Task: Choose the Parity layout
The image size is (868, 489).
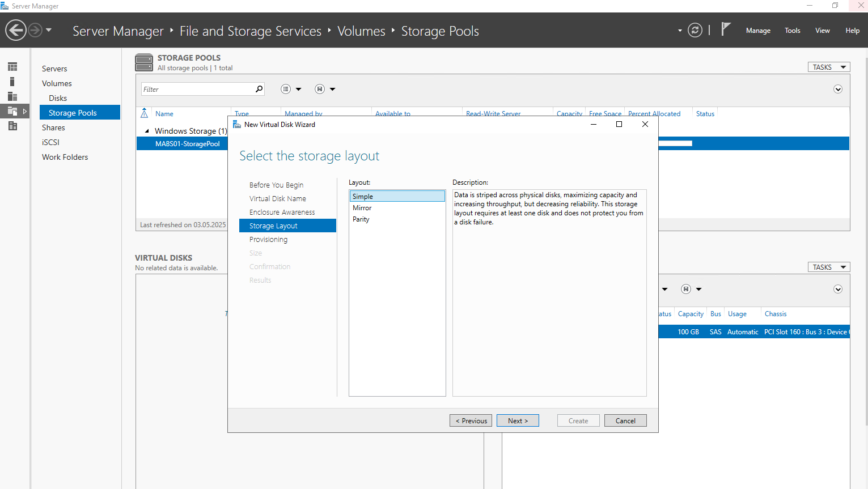Action: [x=397, y=219]
